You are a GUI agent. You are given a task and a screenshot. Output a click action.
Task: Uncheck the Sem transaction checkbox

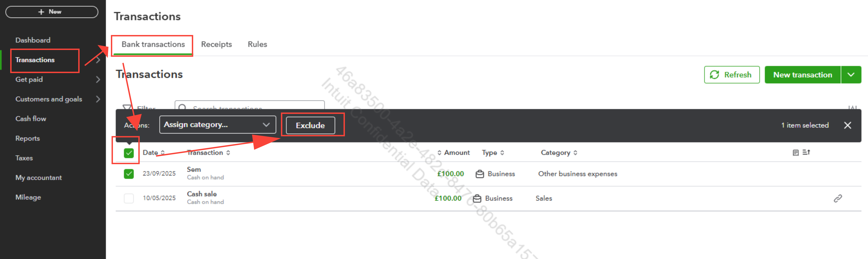129,174
